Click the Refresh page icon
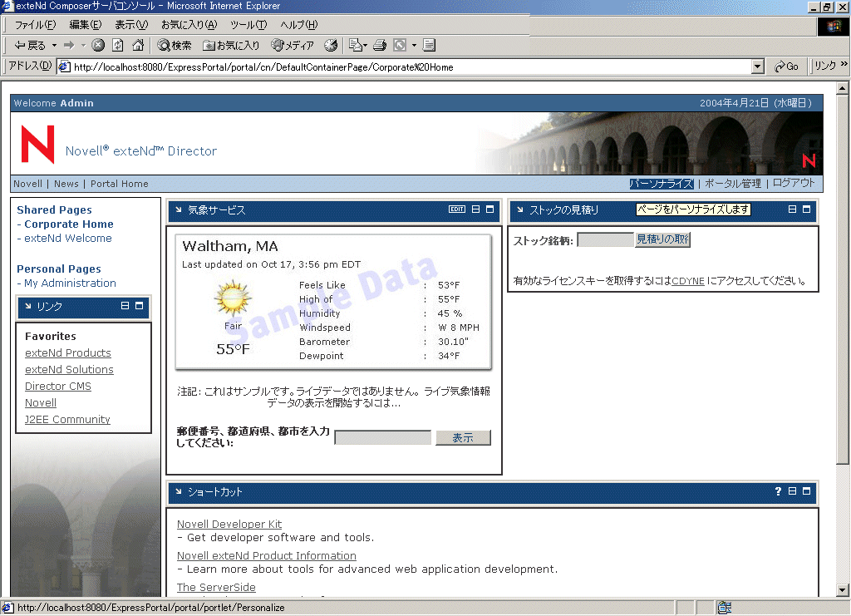This screenshot has width=851, height=616. [118, 46]
